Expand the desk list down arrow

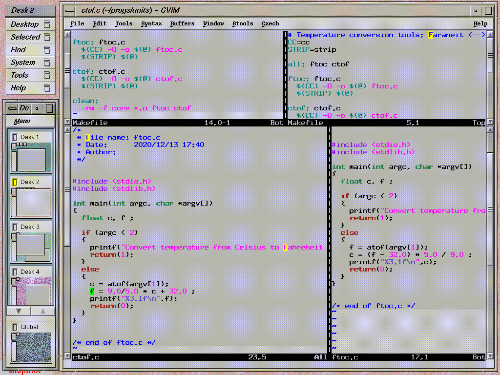tap(19, 311)
